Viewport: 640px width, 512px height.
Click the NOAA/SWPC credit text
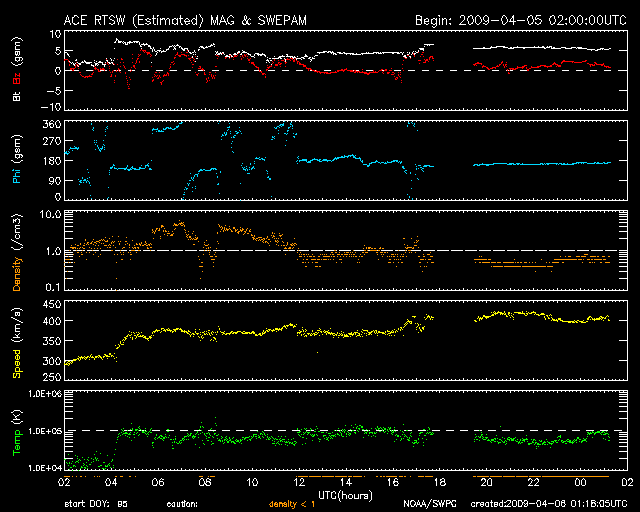[x=428, y=504]
